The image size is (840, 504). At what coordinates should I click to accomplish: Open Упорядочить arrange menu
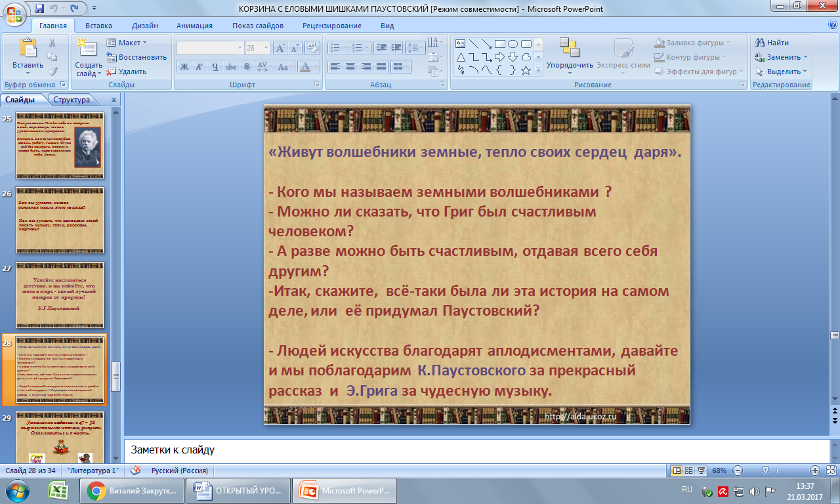click(x=570, y=55)
